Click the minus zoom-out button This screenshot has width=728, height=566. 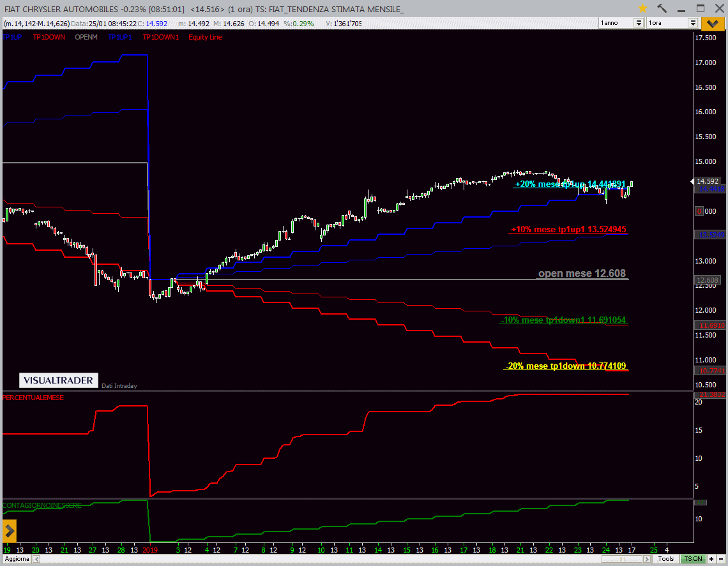(x=721, y=559)
